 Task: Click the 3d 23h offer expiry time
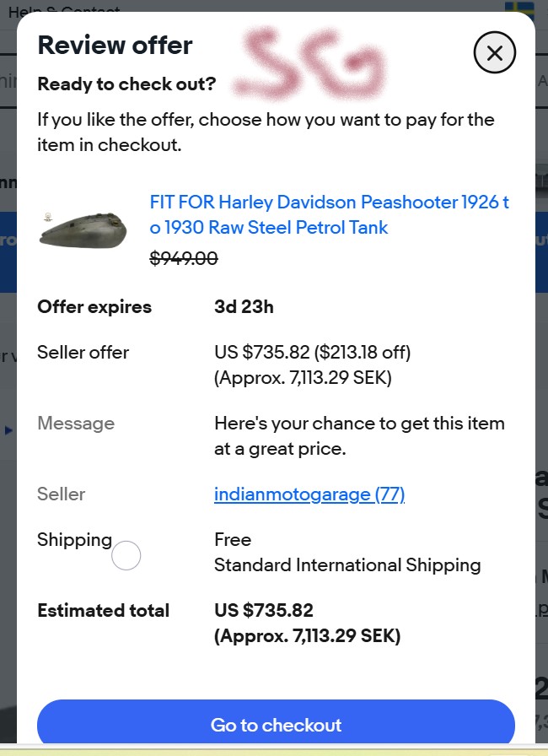(244, 306)
